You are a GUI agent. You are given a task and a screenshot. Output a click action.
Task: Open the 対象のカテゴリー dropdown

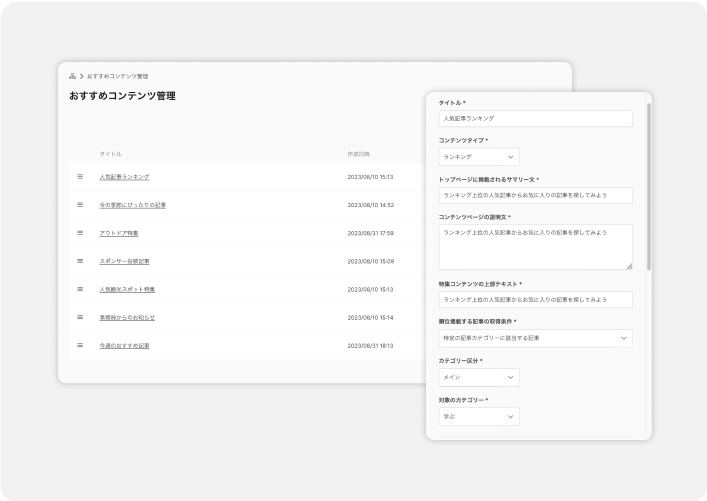point(479,417)
